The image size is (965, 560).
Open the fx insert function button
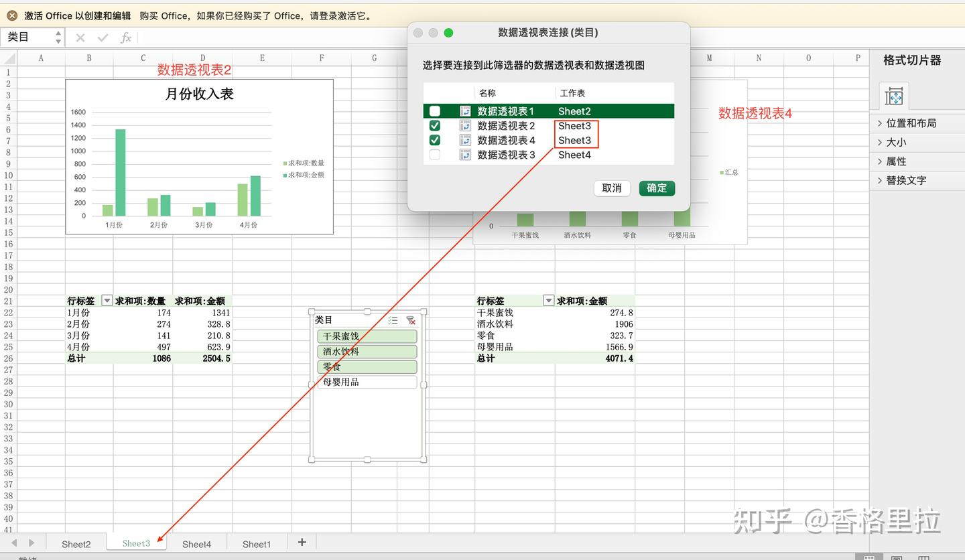(126, 38)
